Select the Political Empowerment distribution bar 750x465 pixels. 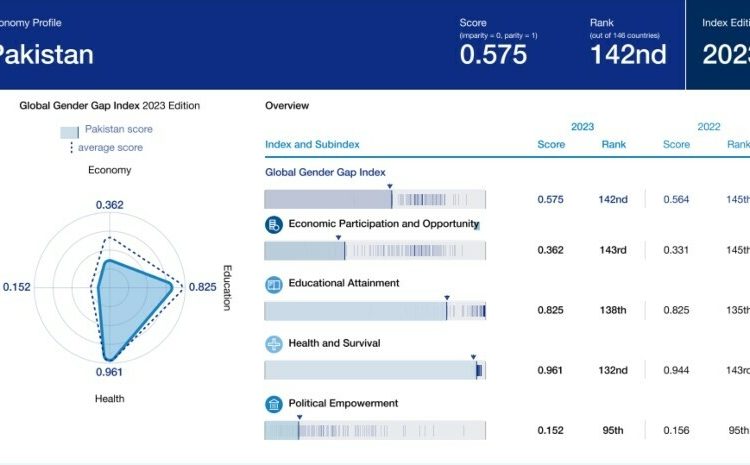click(x=375, y=430)
